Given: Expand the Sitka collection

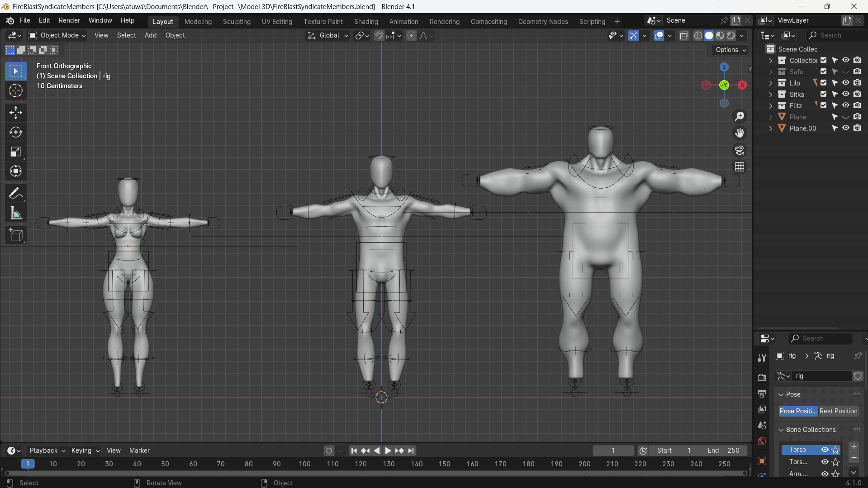Looking at the screenshot, I should pyautogui.click(x=771, y=95).
